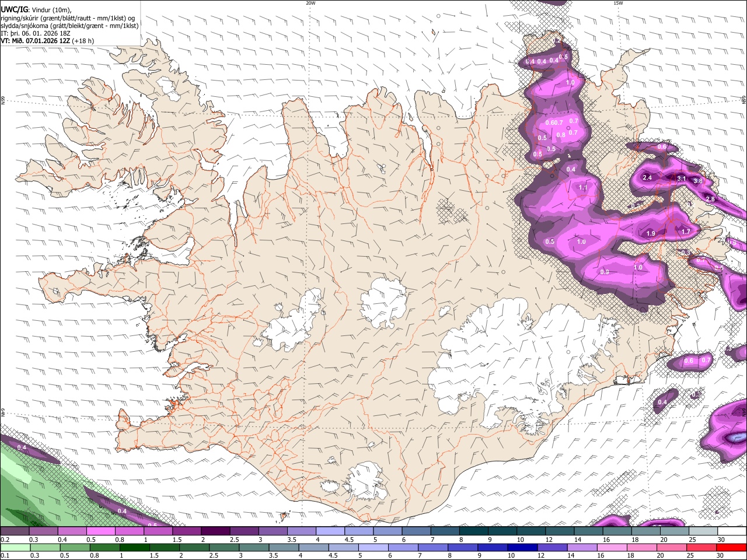The height and width of the screenshot is (560, 747).
Task: Select the "rigning/skúrir" legend description line
Action: (67, 18)
